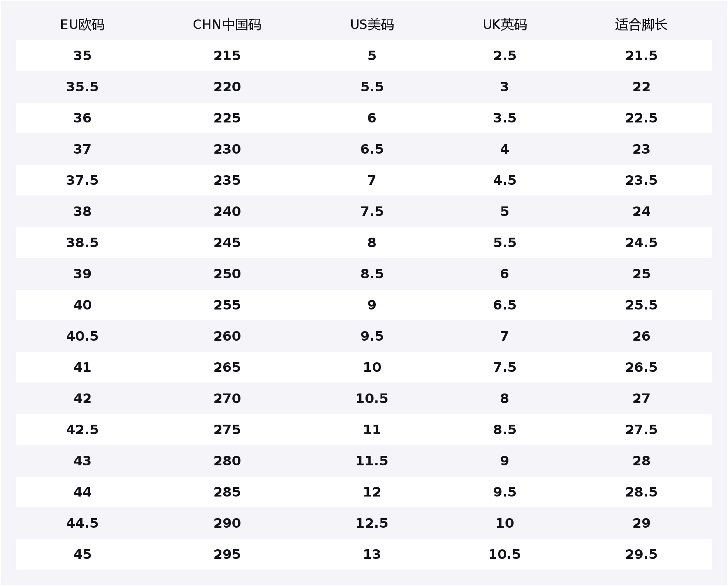Select CHN size 240 cell

tap(227, 212)
